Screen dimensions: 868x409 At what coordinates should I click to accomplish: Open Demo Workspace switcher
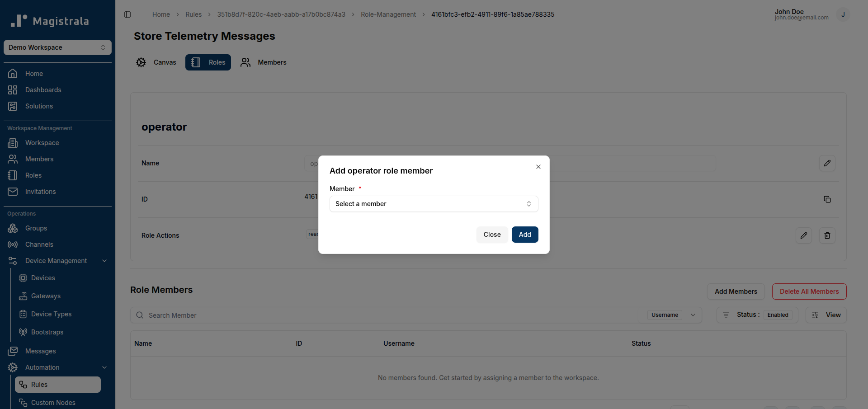[x=57, y=47]
